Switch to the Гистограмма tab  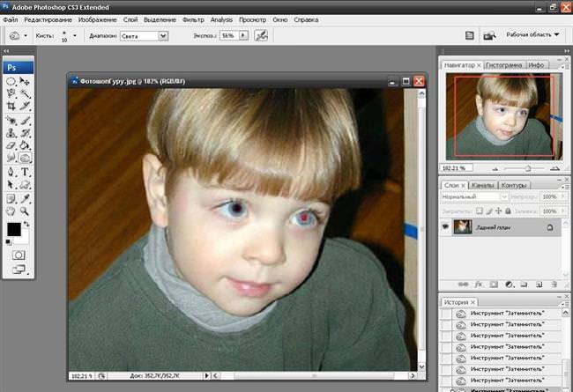[504, 65]
